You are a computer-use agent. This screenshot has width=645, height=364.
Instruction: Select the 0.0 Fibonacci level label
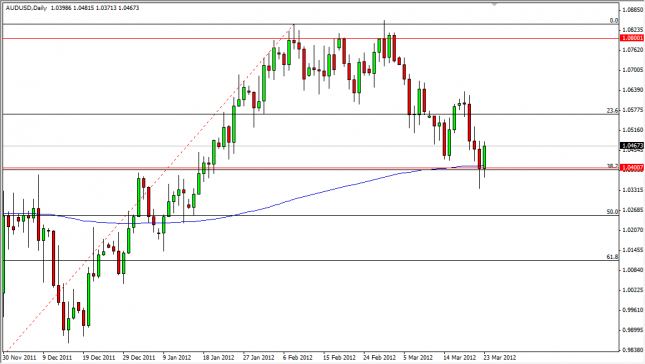click(x=614, y=21)
